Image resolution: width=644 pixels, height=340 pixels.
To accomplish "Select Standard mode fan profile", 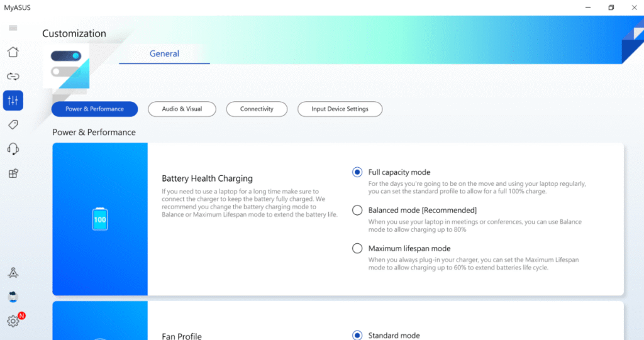I will coord(357,335).
